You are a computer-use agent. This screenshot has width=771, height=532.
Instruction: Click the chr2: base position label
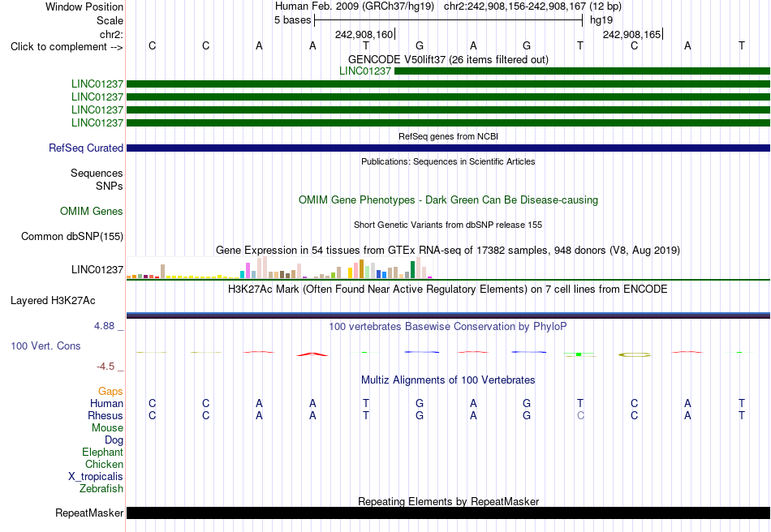coord(111,34)
